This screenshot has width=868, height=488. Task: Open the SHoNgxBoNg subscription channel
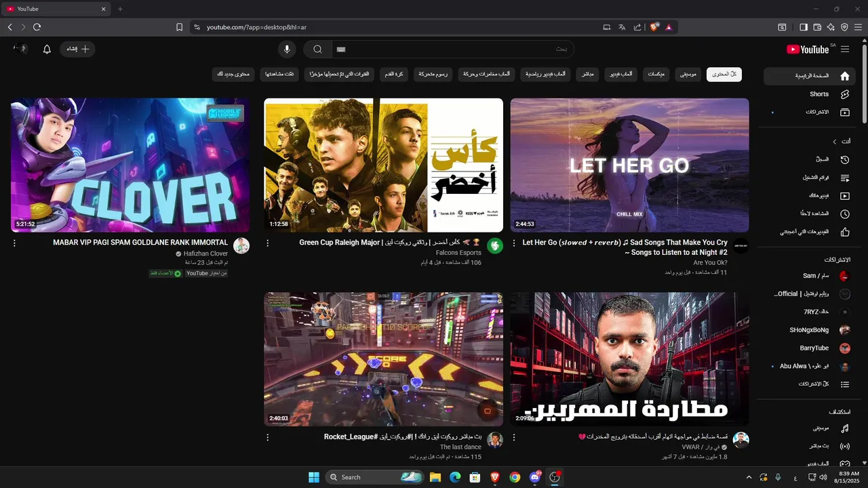pyautogui.click(x=809, y=330)
